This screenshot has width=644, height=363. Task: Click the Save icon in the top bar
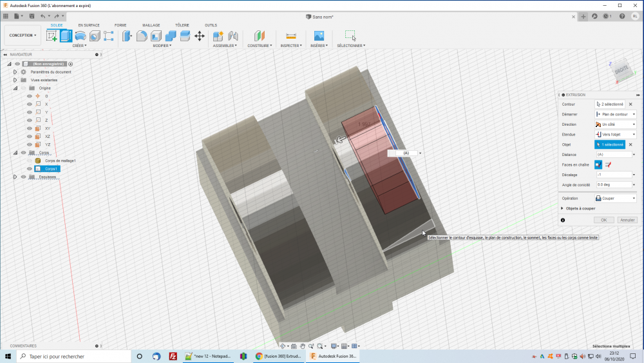click(32, 16)
